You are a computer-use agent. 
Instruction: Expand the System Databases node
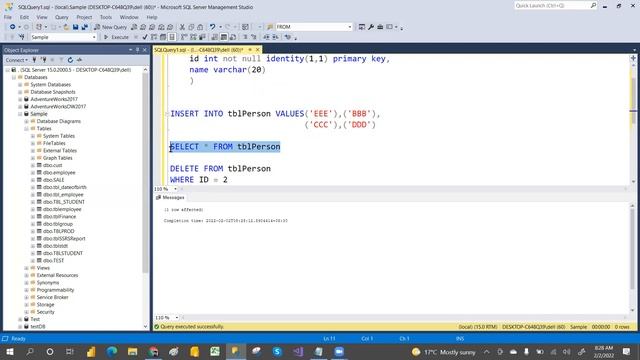point(20,84)
